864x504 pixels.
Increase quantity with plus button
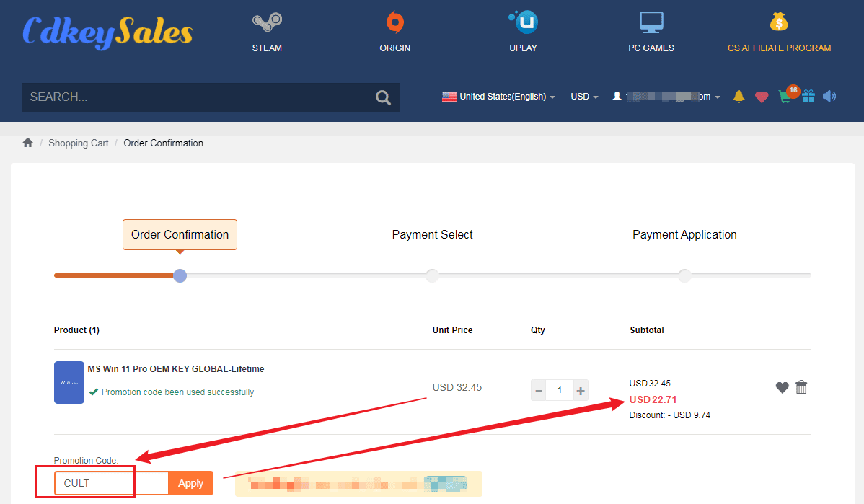point(581,391)
